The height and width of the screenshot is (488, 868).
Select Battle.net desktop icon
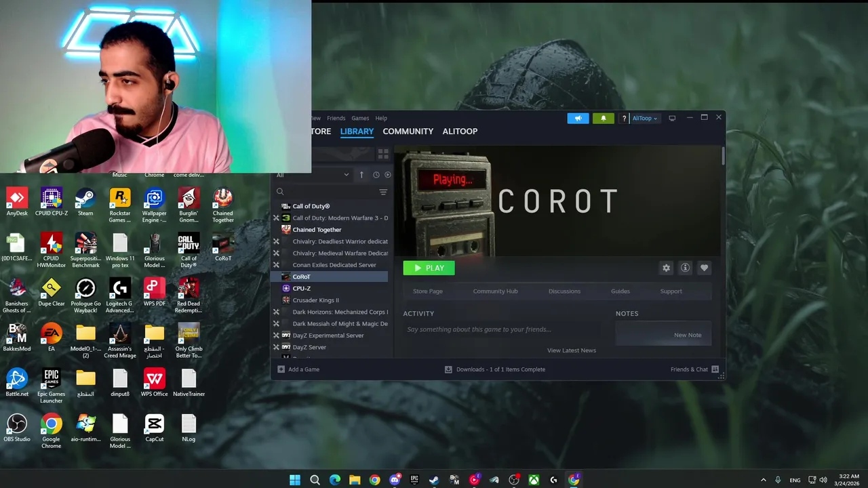pos(17,383)
